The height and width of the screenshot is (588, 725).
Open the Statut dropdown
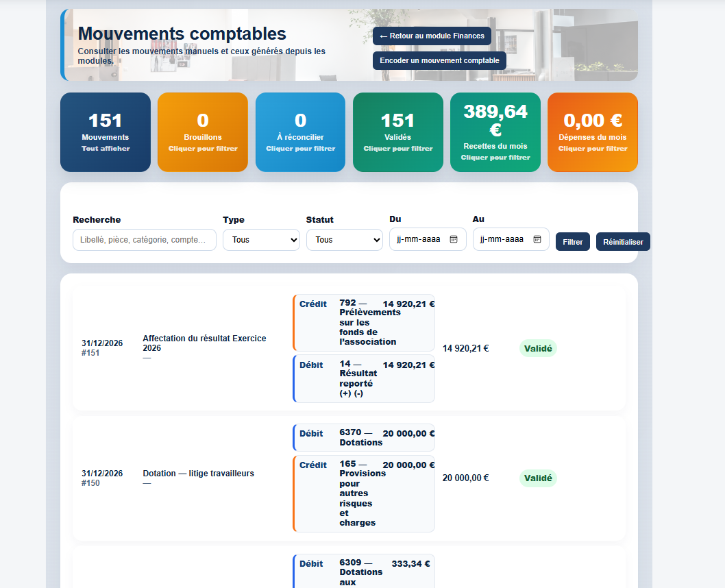(345, 240)
